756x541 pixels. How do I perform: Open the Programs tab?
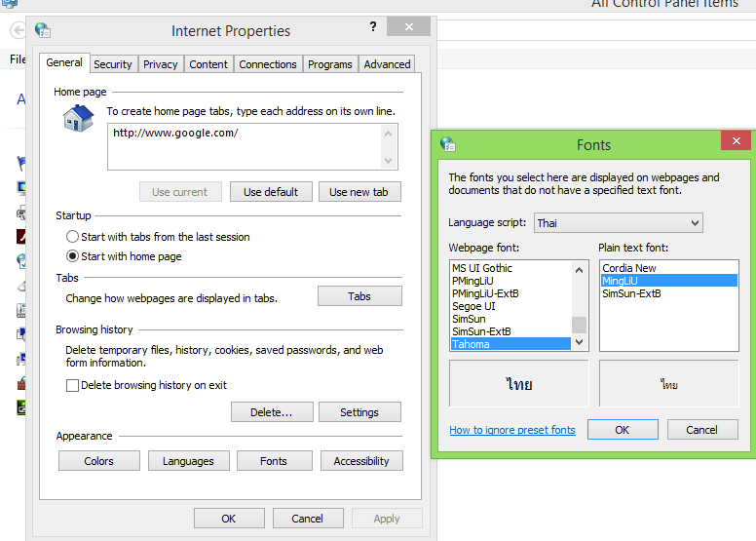point(330,64)
